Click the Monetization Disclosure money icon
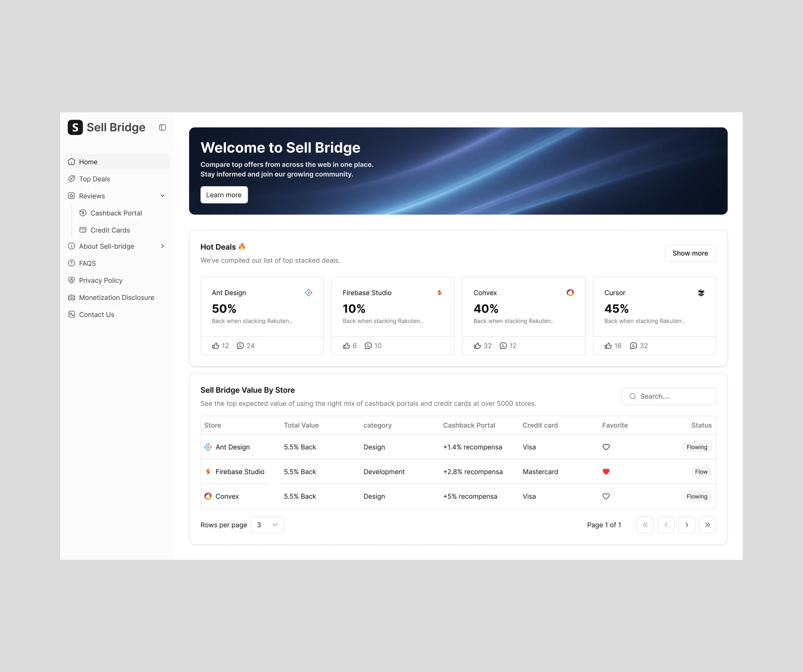803x672 pixels. point(71,297)
